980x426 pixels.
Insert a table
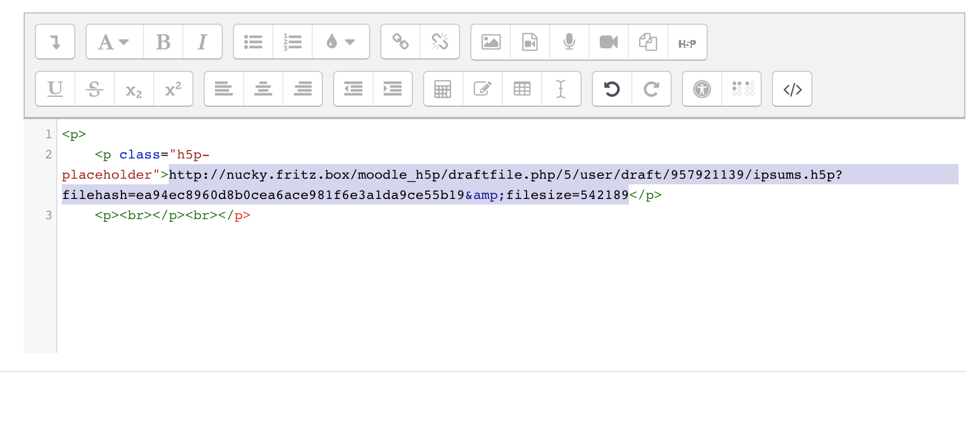[522, 89]
